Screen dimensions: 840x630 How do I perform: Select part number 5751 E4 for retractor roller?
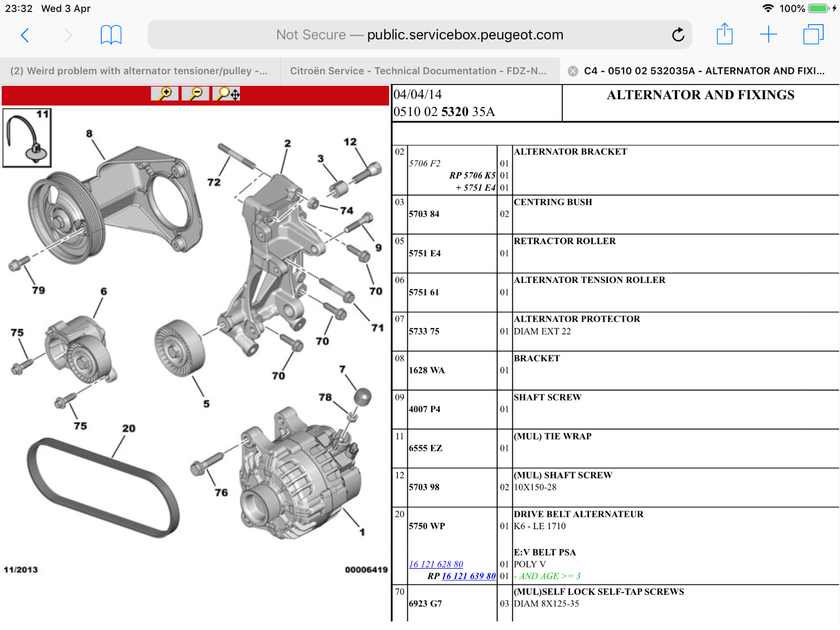(x=425, y=254)
